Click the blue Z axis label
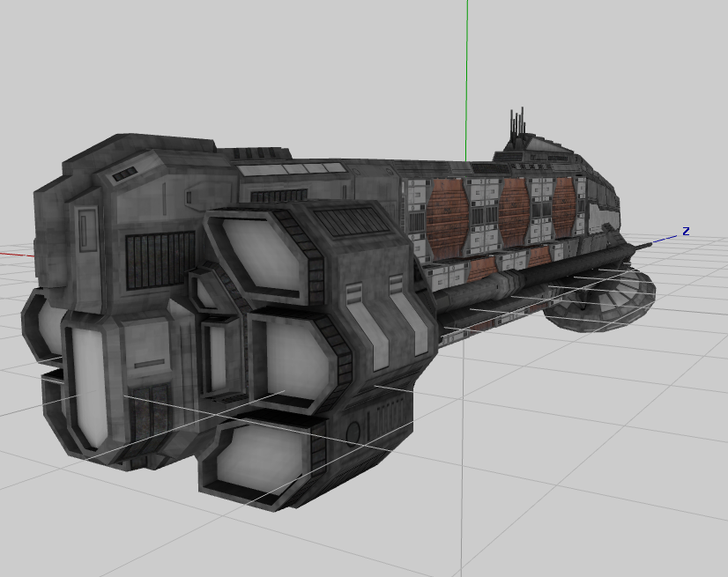Image resolution: width=728 pixels, height=577 pixels. (x=686, y=231)
